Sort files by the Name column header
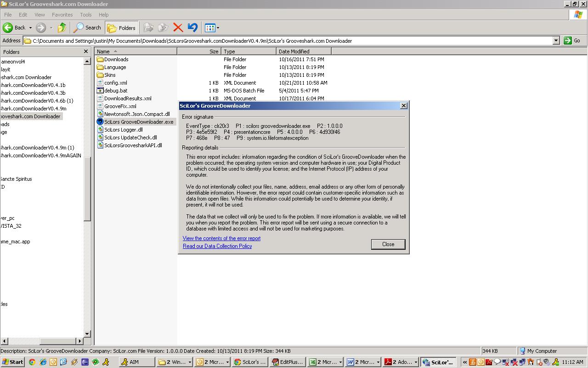Viewport: 588px width, 368px height. (x=136, y=52)
